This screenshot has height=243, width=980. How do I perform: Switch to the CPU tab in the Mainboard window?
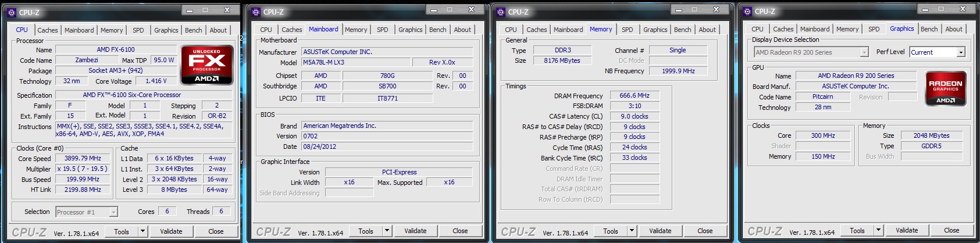coord(266,30)
